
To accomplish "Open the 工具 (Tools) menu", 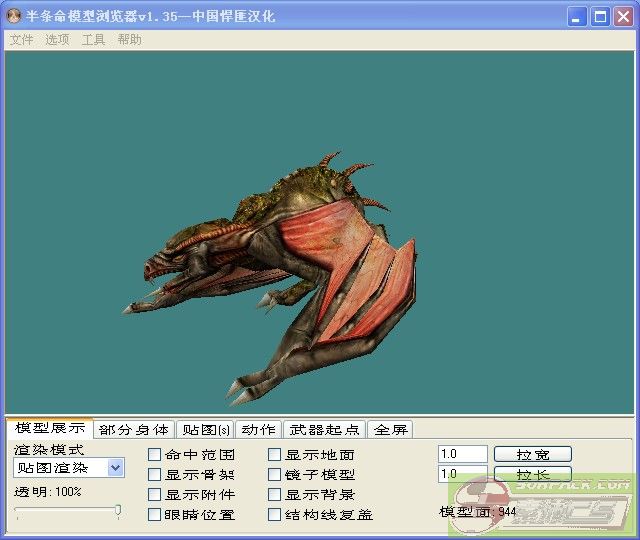I will coord(93,40).
